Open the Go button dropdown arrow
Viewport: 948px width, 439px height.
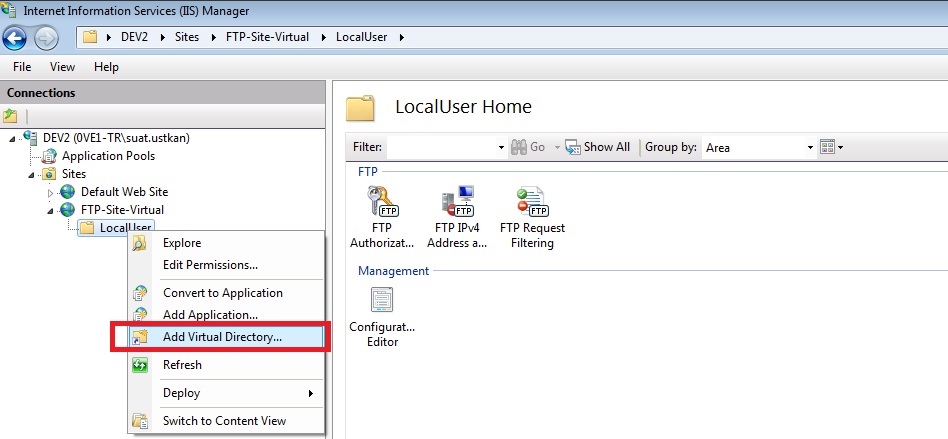tap(556, 148)
